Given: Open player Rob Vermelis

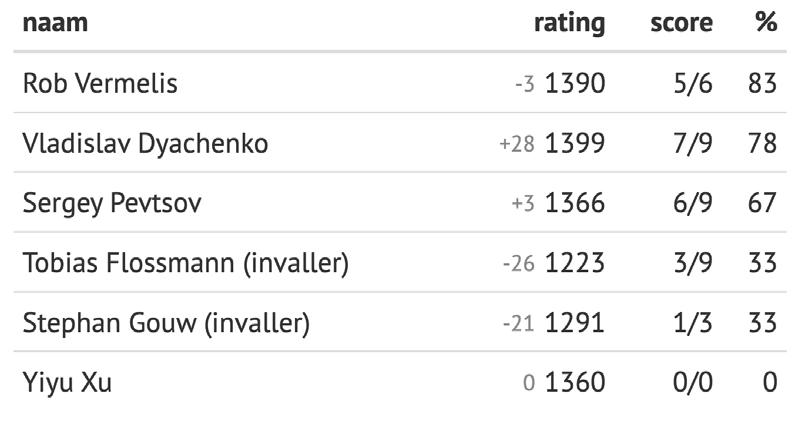Looking at the screenshot, I should 100,83.
